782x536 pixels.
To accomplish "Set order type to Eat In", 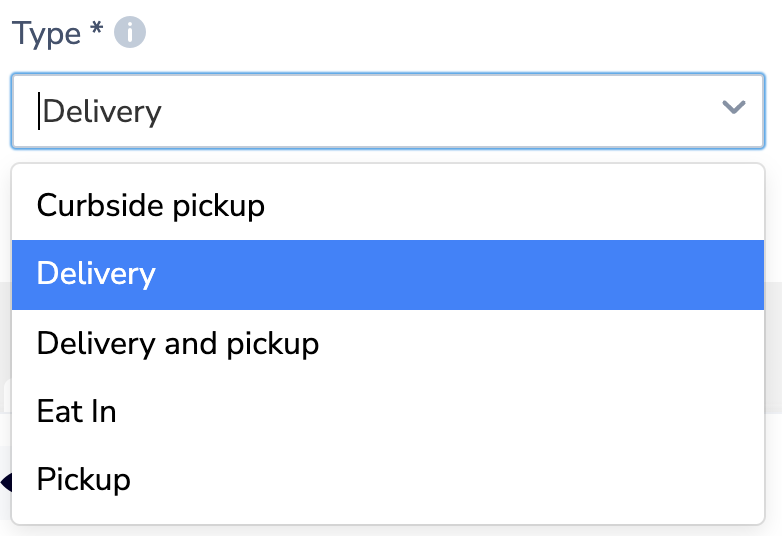I will click(388, 412).
